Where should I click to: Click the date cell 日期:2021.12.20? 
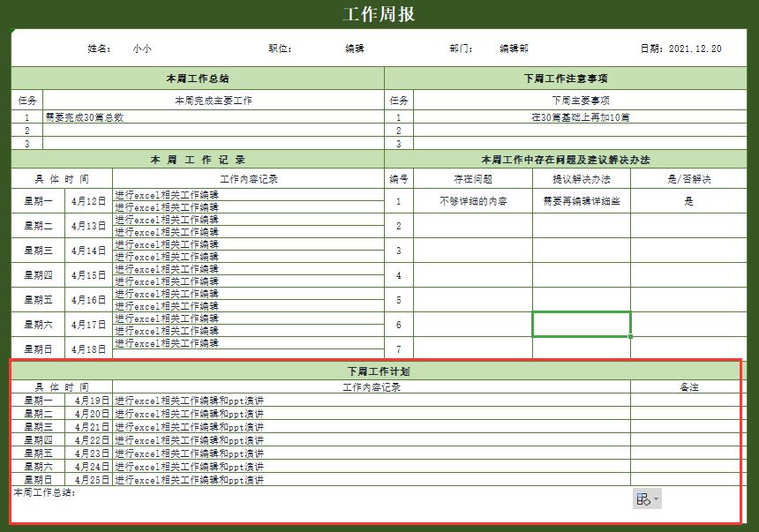680,49
